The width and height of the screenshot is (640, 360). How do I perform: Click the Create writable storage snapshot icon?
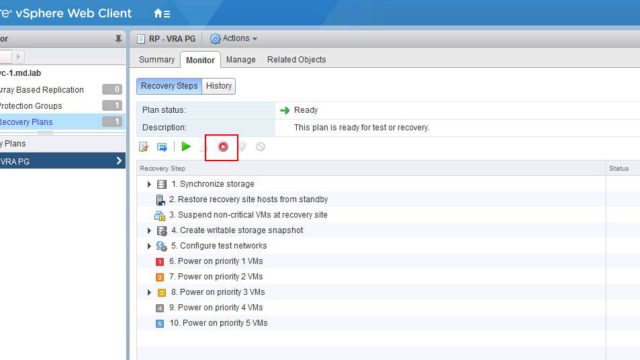coord(162,231)
